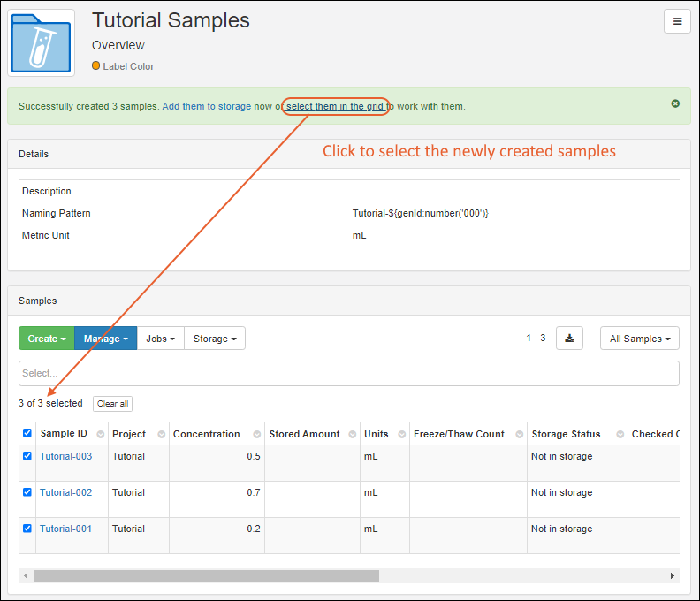Open the Jobs menu

tap(160, 339)
